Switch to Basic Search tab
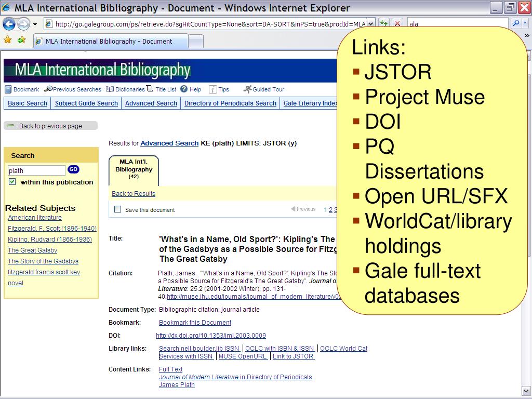 coord(28,103)
